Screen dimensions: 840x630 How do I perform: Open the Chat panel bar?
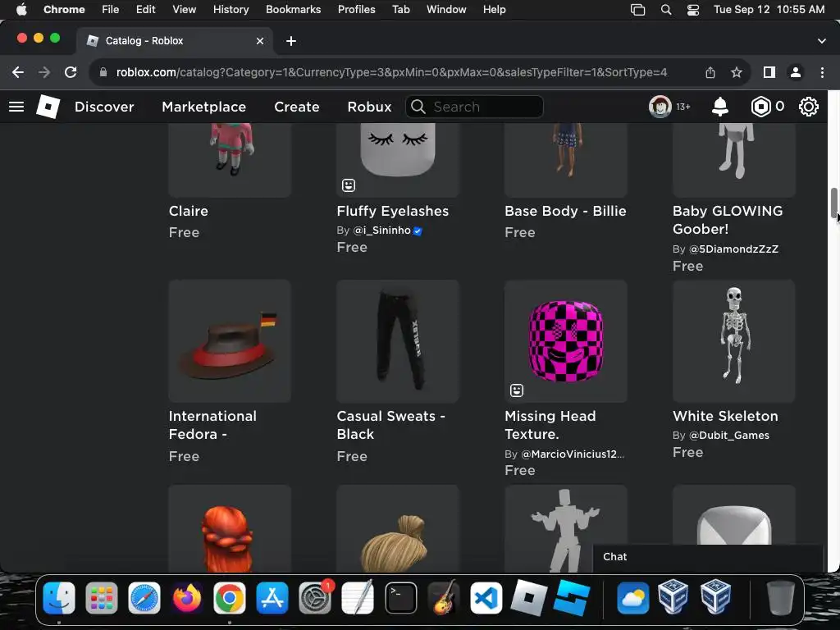click(708, 557)
